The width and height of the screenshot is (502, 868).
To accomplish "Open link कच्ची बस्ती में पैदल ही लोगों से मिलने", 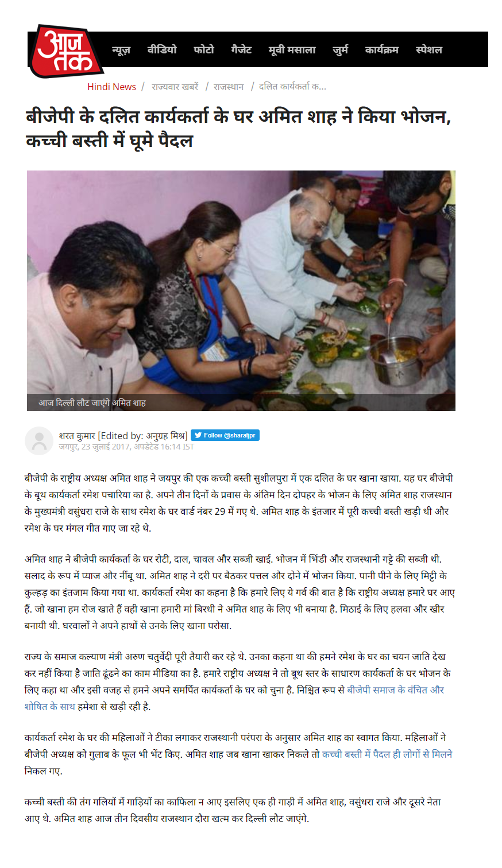I will [x=387, y=754].
